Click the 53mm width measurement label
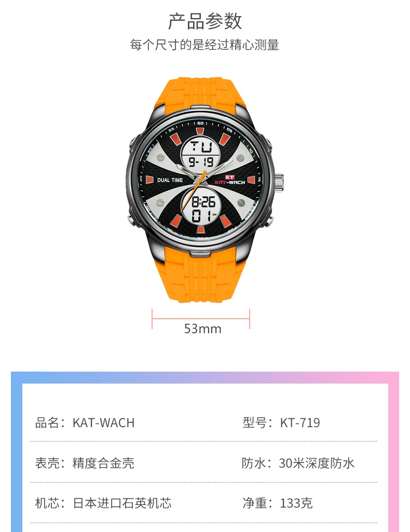This screenshot has width=410, height=532. (203, 329)
